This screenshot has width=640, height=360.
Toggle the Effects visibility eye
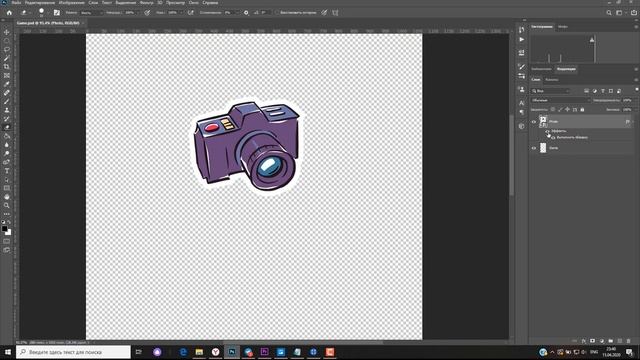point(548,131)
